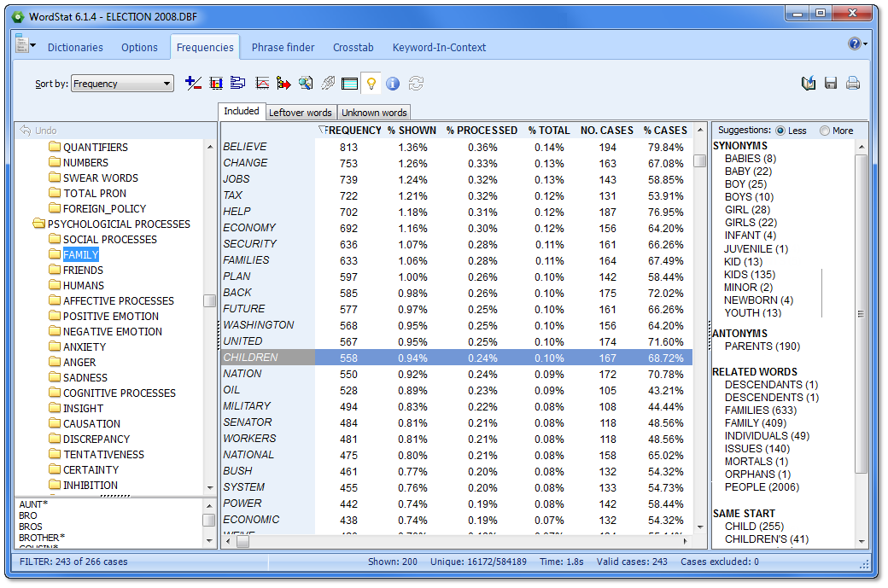This screenshot has height=588, width=888.
Task: Click the printer icon
Action: click(852, 84)
